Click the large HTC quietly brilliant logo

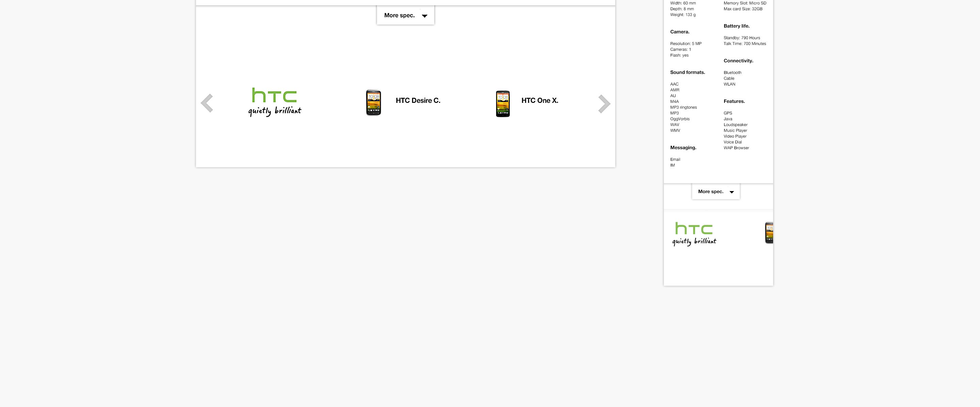275,101
